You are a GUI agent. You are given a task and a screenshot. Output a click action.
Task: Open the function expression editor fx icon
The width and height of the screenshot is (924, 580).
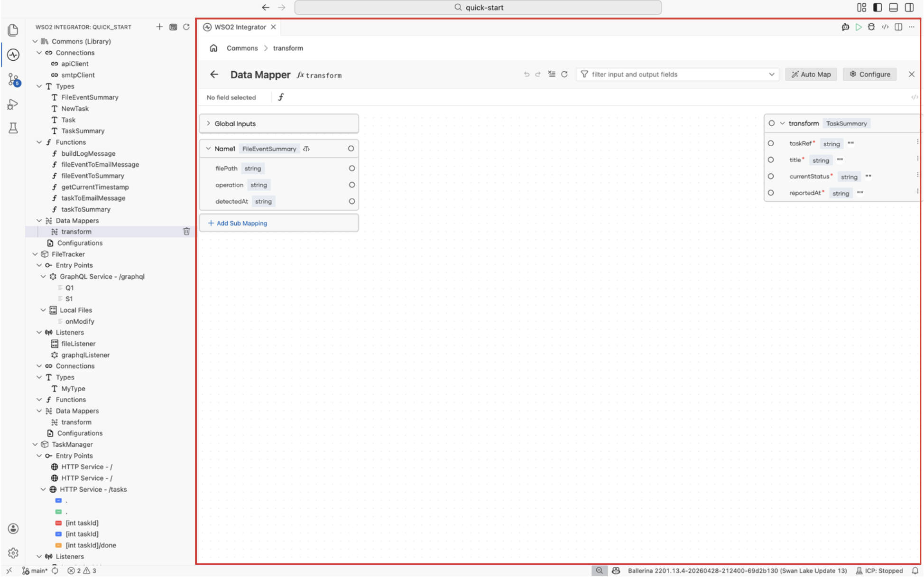281,97
